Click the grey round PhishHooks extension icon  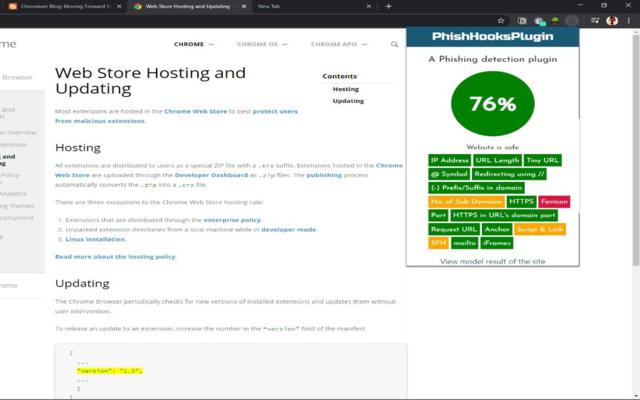(571, 20)
